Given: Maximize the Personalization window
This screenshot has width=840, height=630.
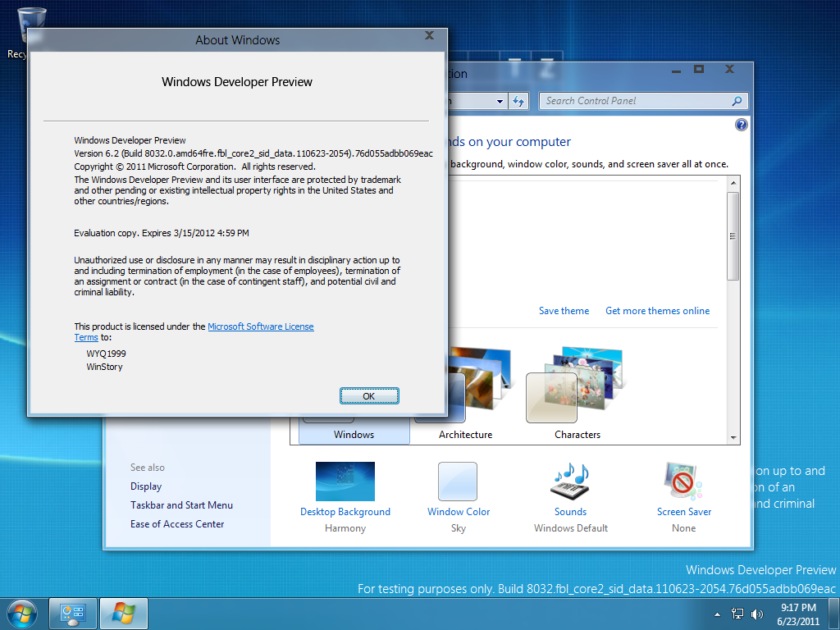Looking at the screenshot, I should [x=699, y=69].
